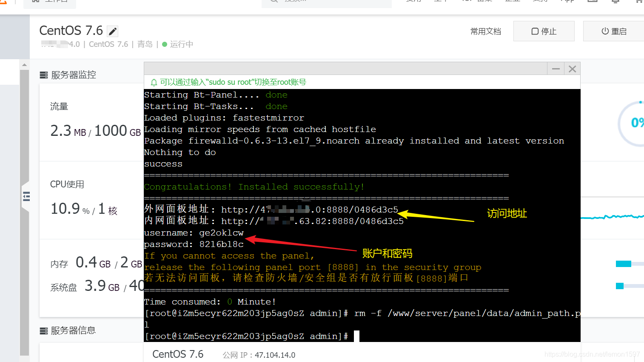Collapse the left sidebar using handle
Screen dimensions: 644x362
point(26,196)
